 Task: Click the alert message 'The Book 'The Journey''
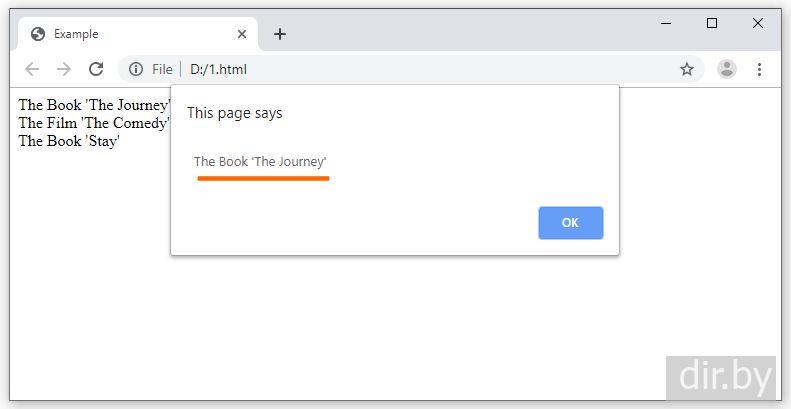coord(260,161)
